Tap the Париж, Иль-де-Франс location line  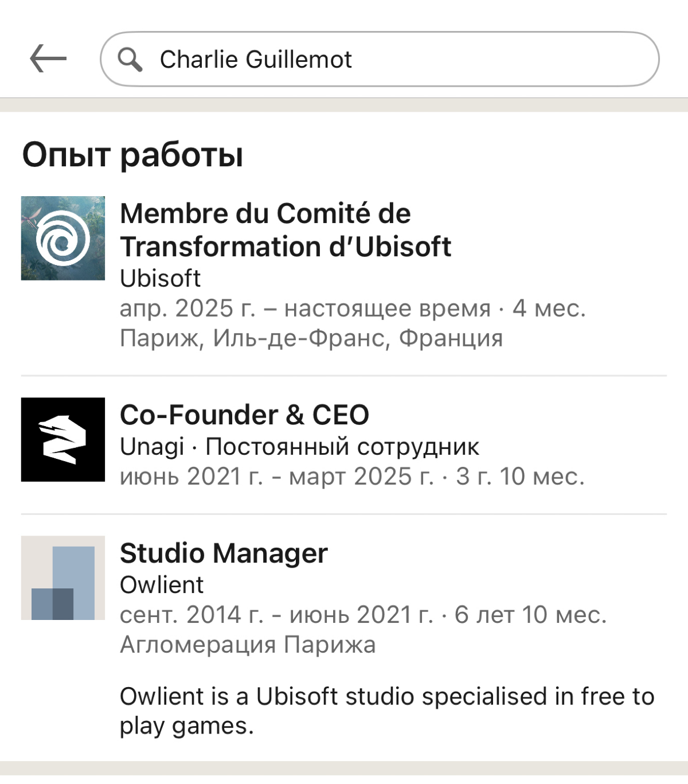point(311,338)
